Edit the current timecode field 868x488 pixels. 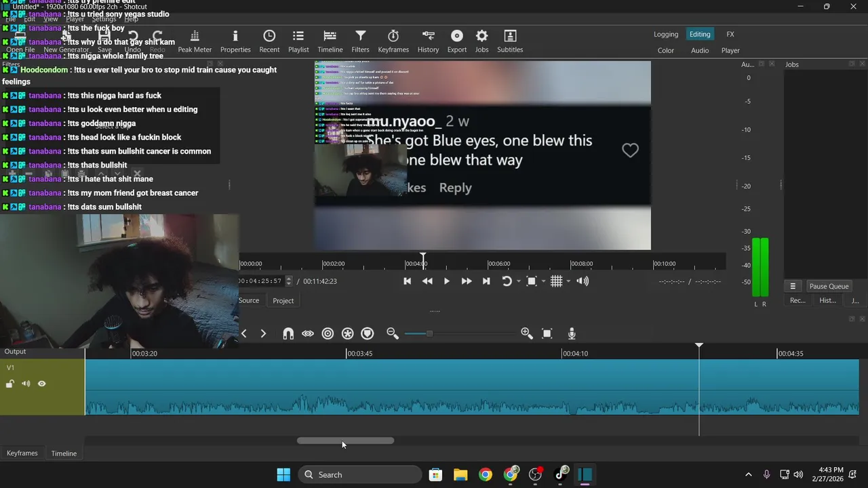click(261, 281)
